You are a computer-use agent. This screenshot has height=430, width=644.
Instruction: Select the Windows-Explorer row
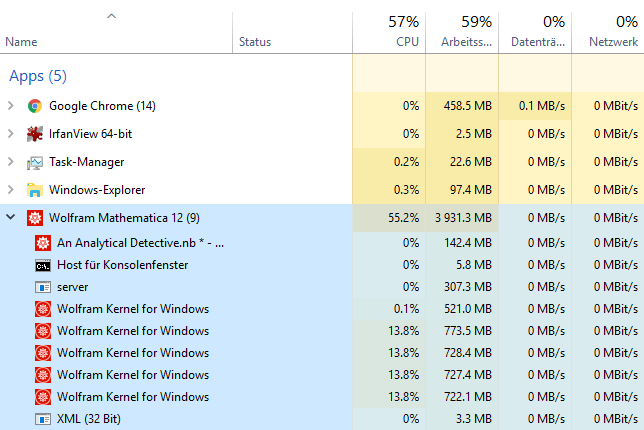(x=322, y=190)
